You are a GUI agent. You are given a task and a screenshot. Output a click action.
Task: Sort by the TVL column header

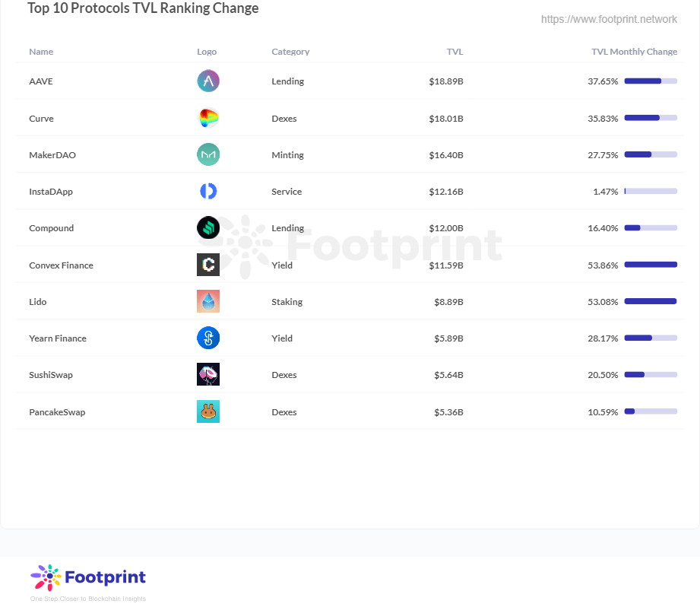click(x=455, y=52)
